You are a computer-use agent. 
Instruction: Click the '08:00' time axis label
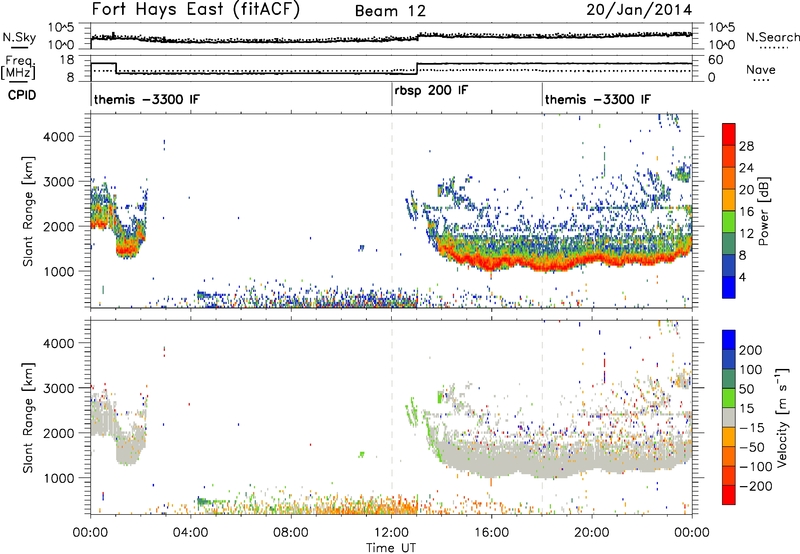tap(290, 533)
